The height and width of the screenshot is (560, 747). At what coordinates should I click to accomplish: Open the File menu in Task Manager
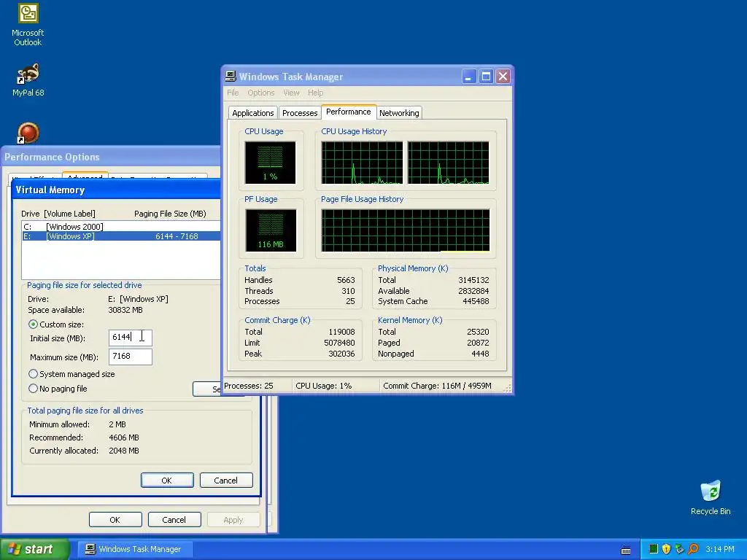(233, 93)
